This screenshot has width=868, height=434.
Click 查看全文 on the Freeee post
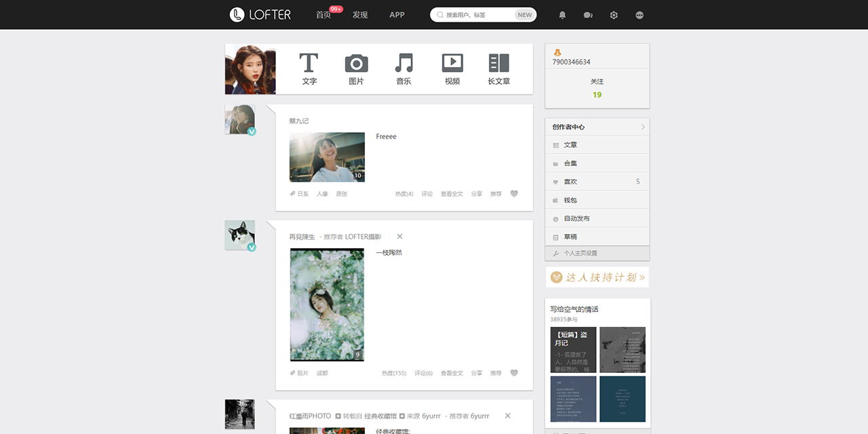[x=452, y=194]
